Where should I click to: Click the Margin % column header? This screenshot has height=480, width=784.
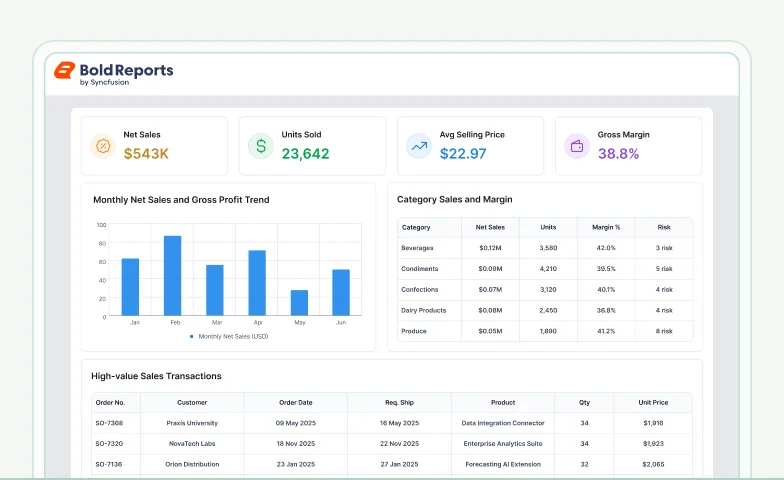click(606, 227)
